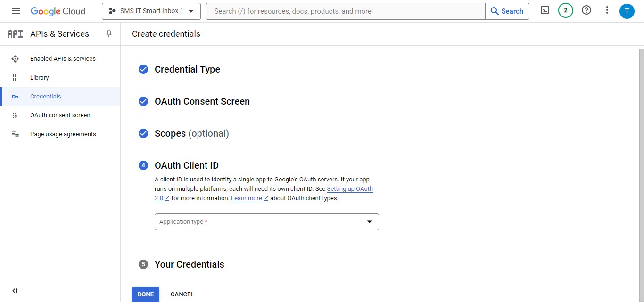The width and height of the screenshot is (644, 302).
Task: Collapse the left navigation panel
Action: (x=15, y=291)
